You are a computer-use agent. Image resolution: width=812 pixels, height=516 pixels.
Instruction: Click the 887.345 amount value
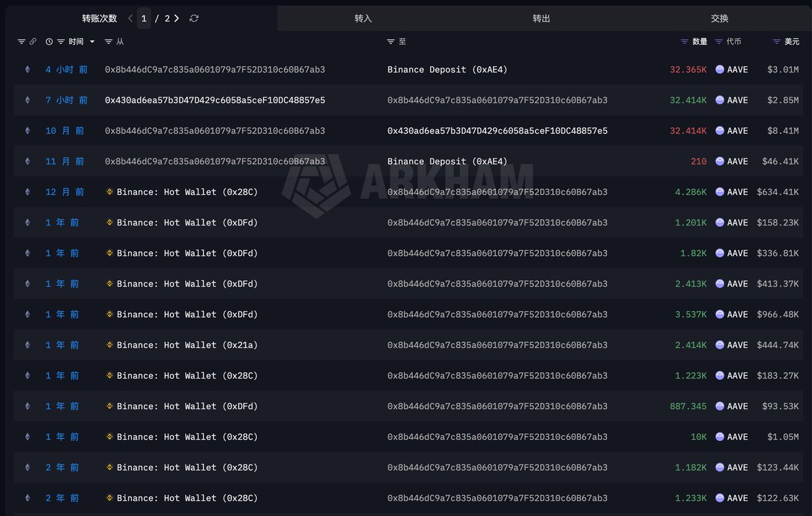[x=688, y=406]
